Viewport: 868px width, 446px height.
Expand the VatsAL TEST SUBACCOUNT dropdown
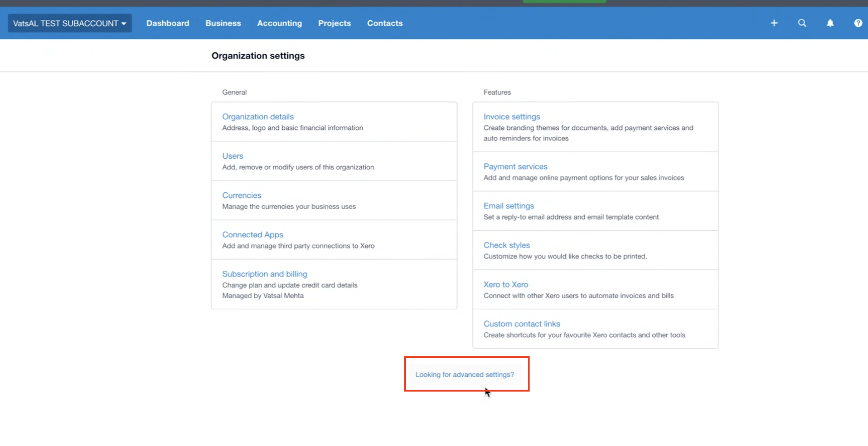click(70, 23)
